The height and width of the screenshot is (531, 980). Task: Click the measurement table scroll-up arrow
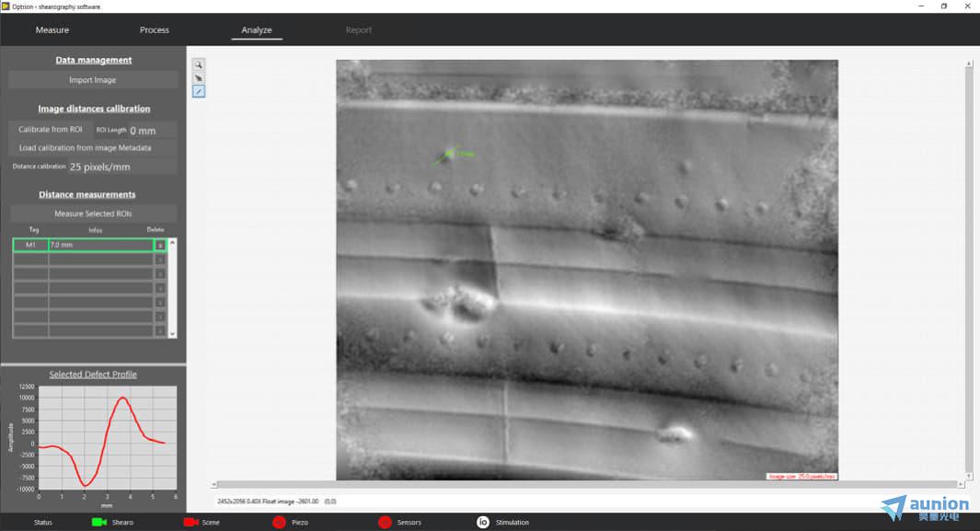click(172, 243)
